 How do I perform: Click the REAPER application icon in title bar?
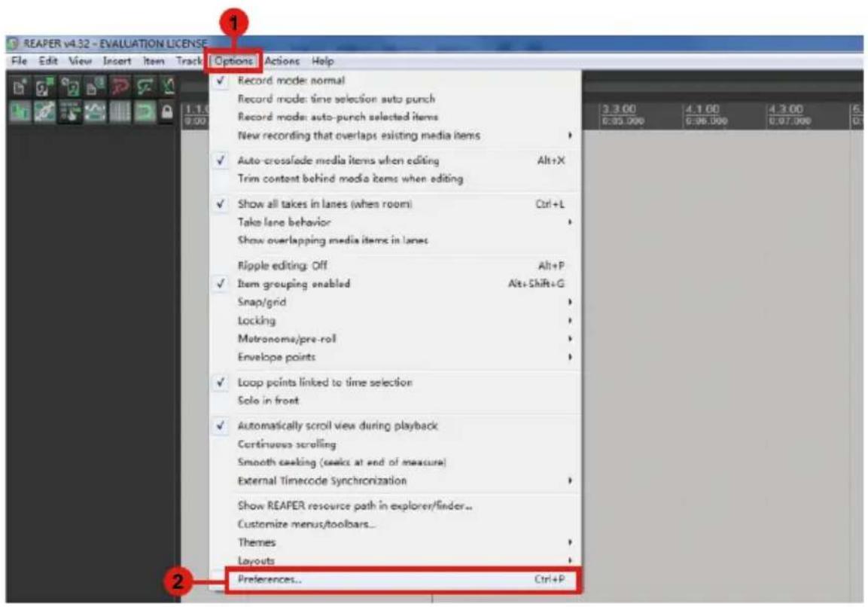tap(14, 43)
